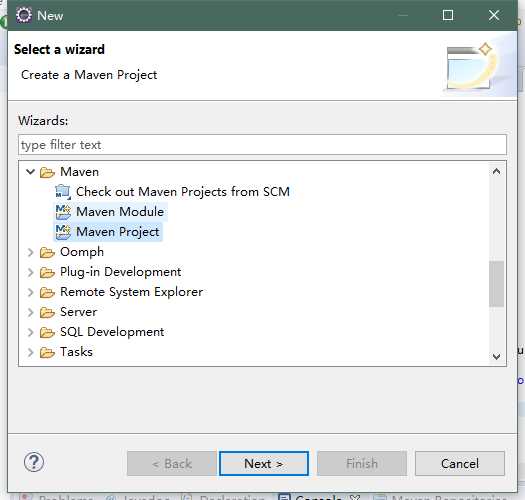Viewport: 525px width, 500px height.
Task: Select the Maven Module entry
Action: coord(120,212)
